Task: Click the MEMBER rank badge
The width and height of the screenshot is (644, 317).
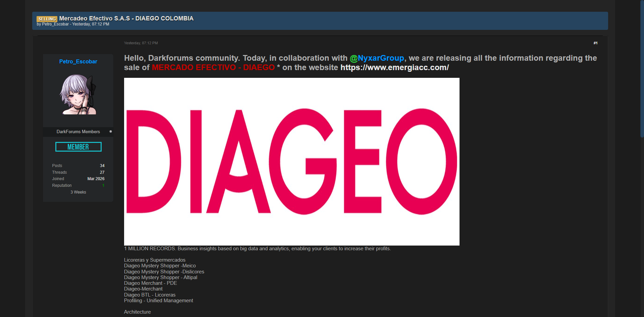Action: click(78, 147)
